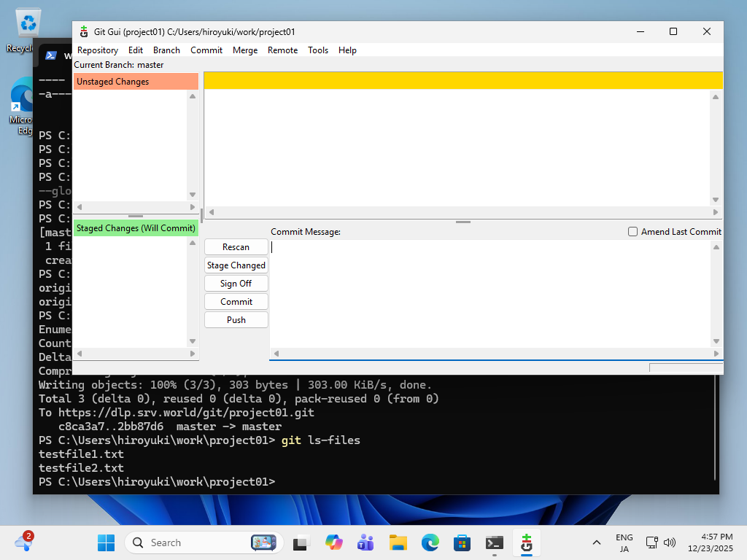Open the Branch menu
The height and width of the screenshot is (560, 747).
(x=166, y=50)
